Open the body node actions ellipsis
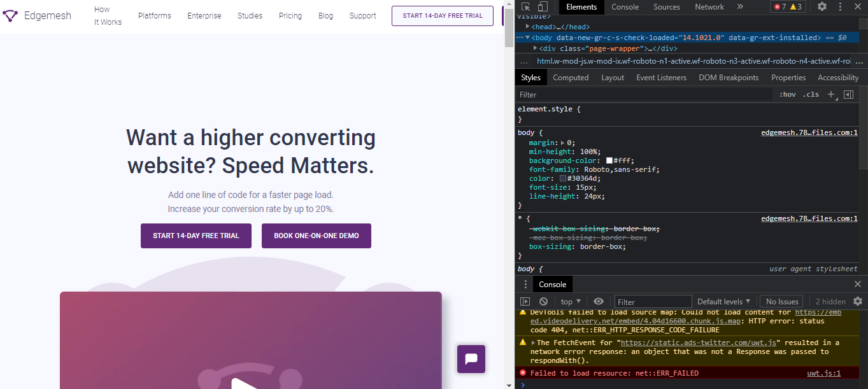The height and width of the screenshot is (389, 868). coord(520,38)
